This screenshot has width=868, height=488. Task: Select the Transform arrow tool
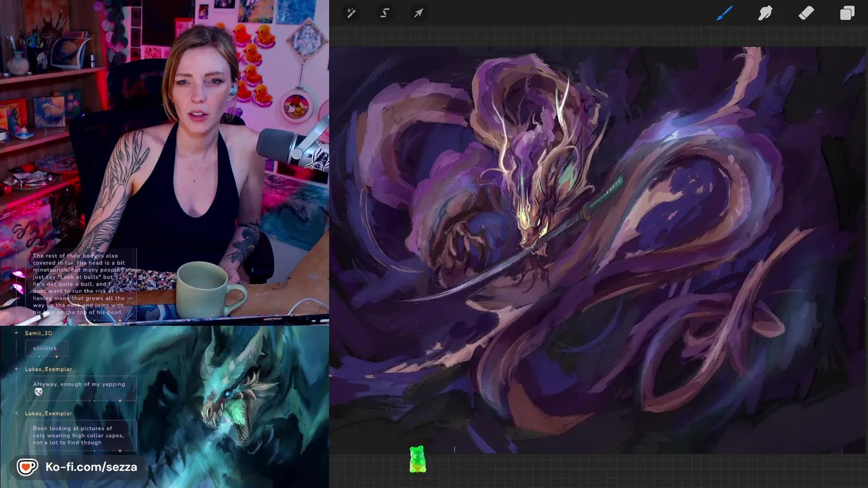click(418, 13)
